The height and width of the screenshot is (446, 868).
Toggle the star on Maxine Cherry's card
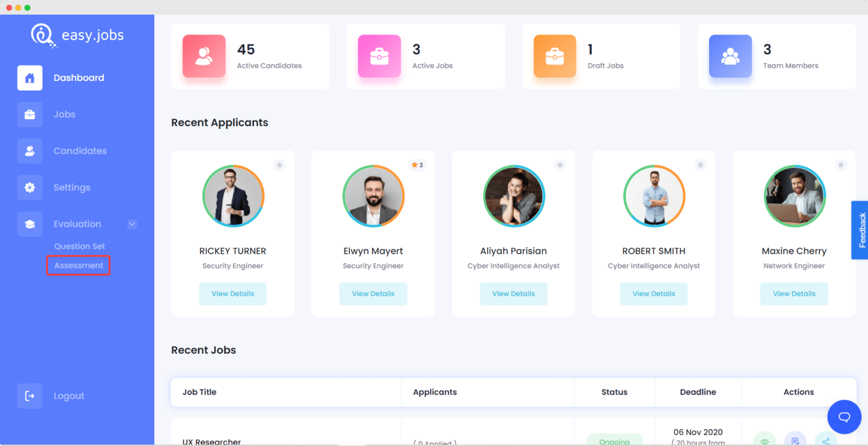pyautogui.click(x=840, y=165)
